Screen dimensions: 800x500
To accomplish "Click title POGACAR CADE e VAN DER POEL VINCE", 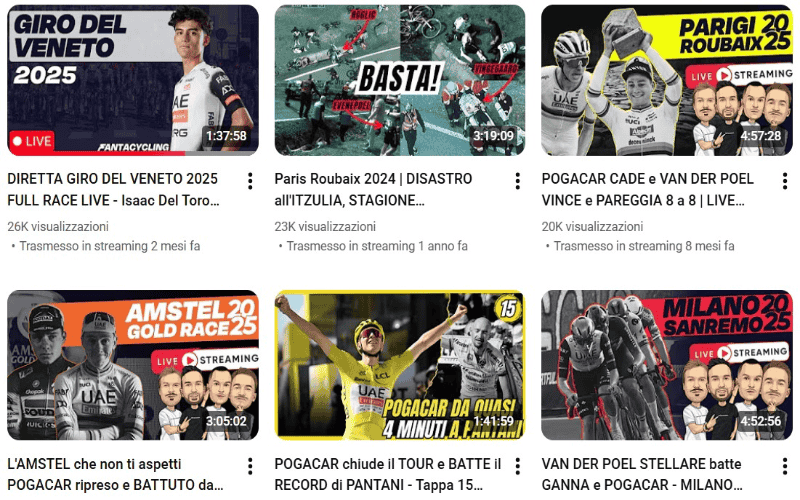I will coord(647,190).
